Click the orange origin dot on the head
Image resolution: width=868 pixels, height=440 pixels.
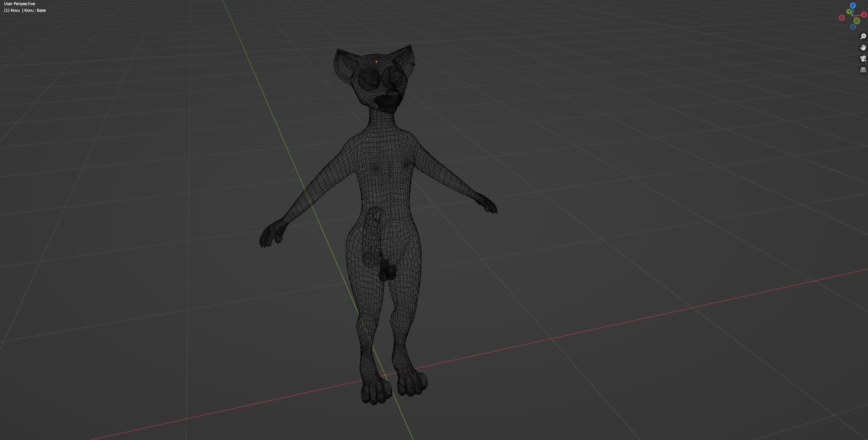pyautogui.click(x=376, y=61)
